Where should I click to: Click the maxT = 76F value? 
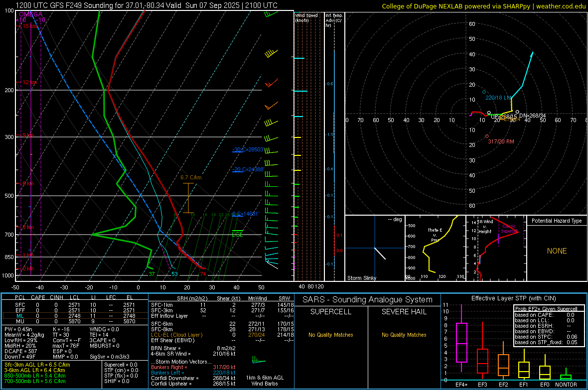(66, 346)
